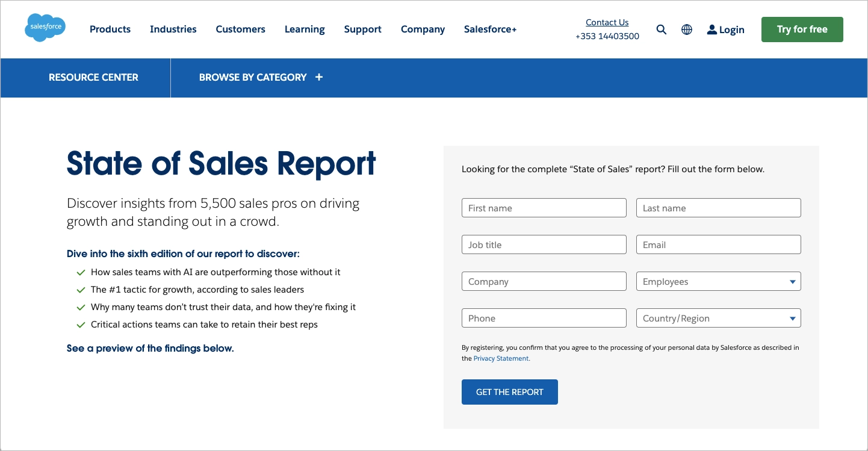868x451 pixels.
Task: Open the Industries menu
Action: [x=173, y=29]
